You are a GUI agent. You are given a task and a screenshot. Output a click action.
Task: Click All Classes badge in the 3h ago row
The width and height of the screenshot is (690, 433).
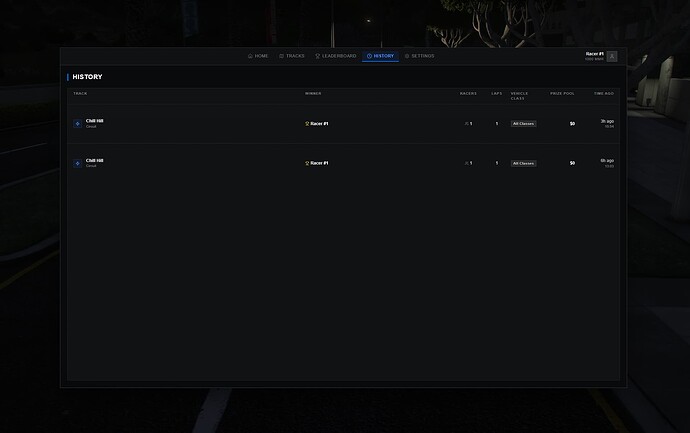523,124
